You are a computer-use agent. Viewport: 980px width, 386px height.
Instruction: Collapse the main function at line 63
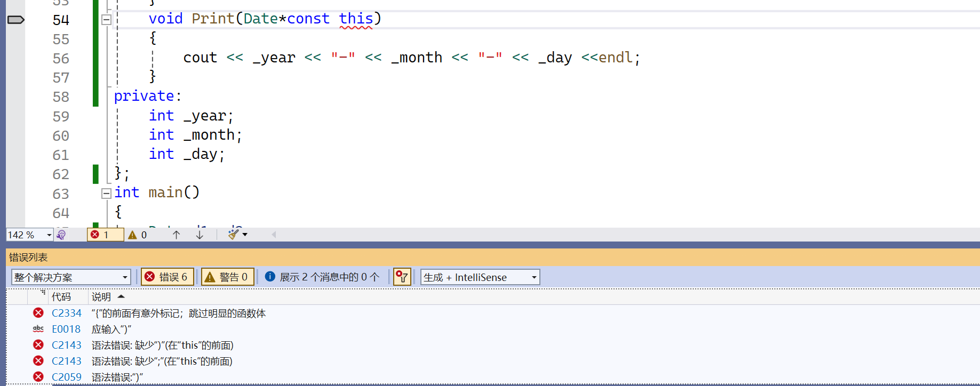pyautogui.click(x=106, y=194)
